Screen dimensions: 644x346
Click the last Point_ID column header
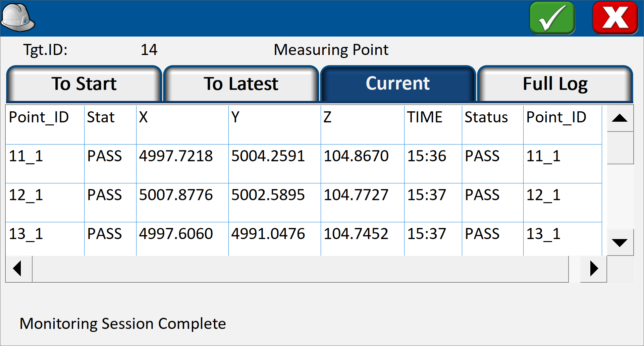[563, 125]
